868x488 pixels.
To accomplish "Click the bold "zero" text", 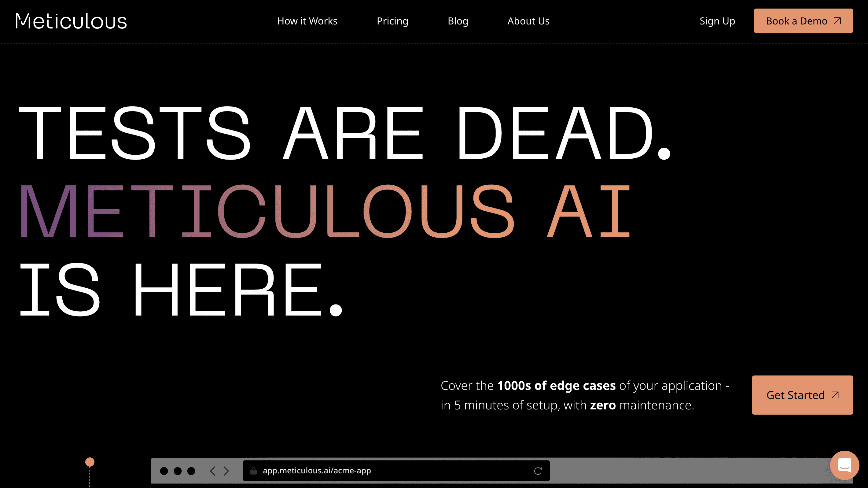I will coord(603,405).
